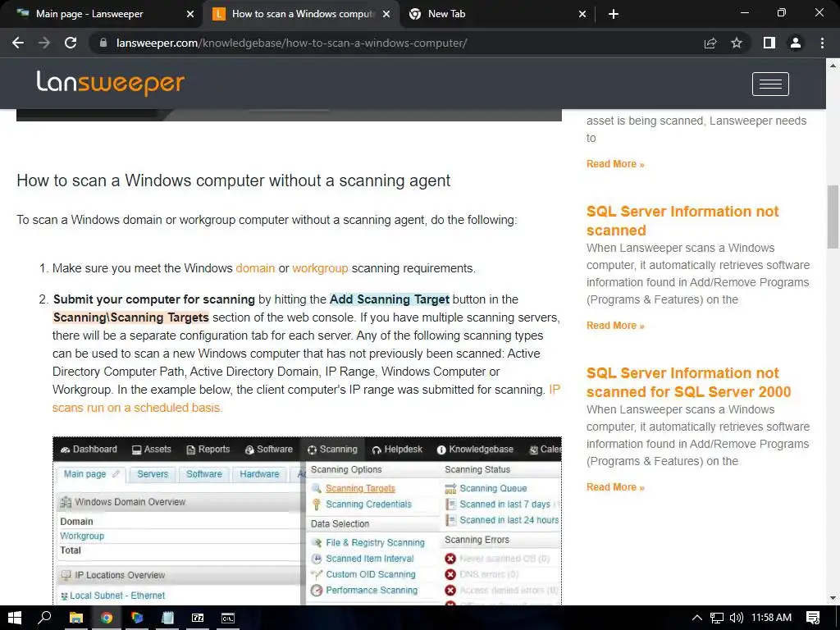Click the 'Scanning\Scanning Targets' highlighted text
Screen dimensions: 840x630
click(x=130, y=317)
